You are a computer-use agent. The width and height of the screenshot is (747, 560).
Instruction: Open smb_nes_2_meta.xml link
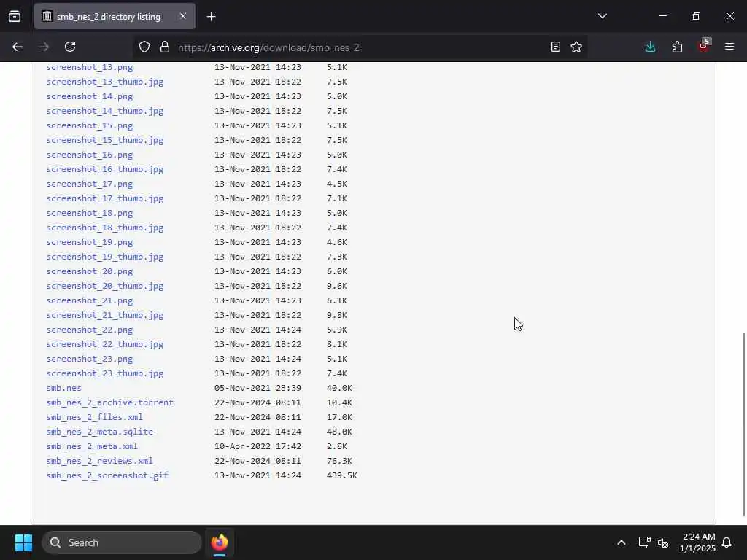tap(92, 446)
